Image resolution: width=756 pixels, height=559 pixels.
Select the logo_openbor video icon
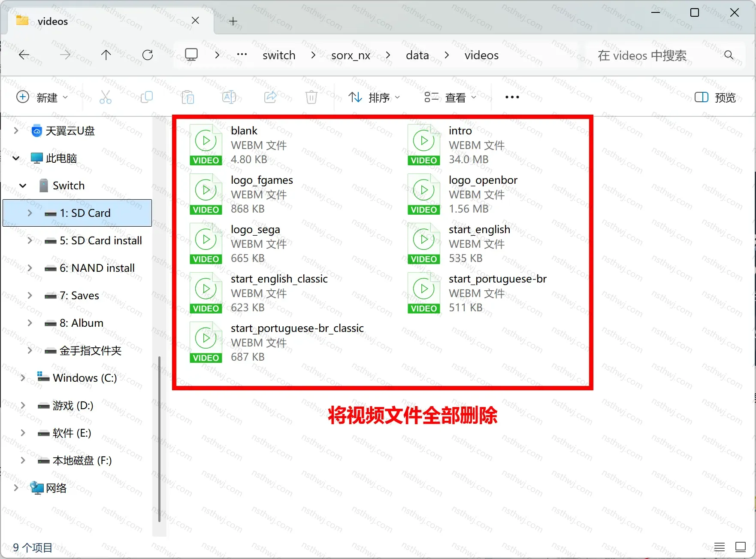pyautogui.click(x=424, y=194)
